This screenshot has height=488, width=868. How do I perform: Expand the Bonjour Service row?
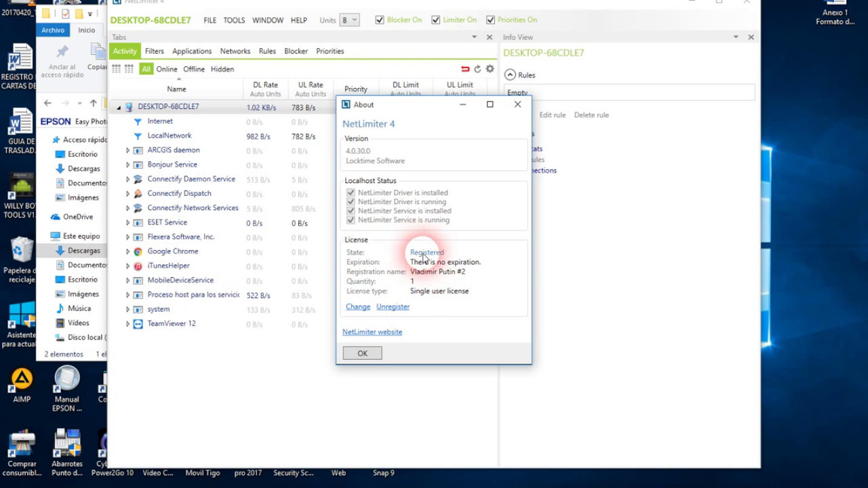coord(127,165)
